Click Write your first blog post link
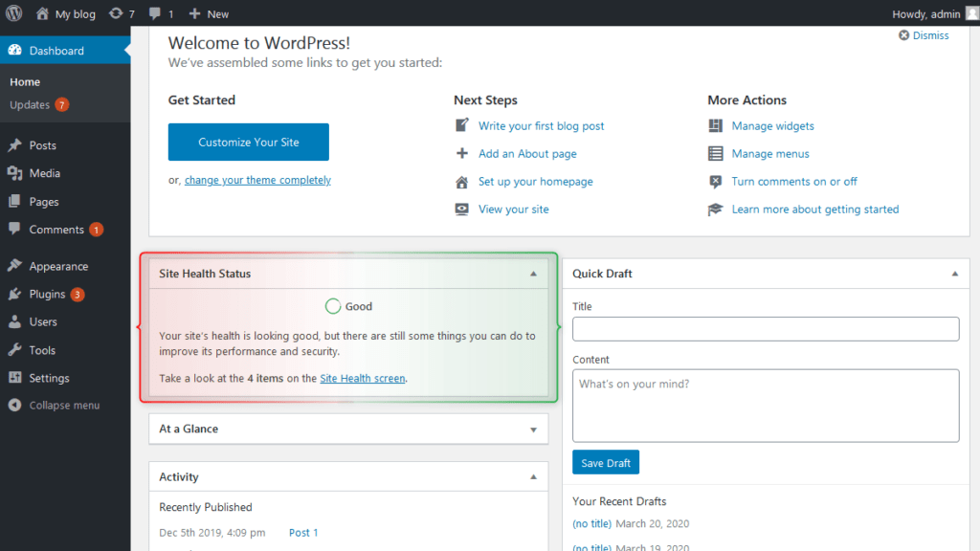The image size is (980, 551). click(x=542, y=125)
